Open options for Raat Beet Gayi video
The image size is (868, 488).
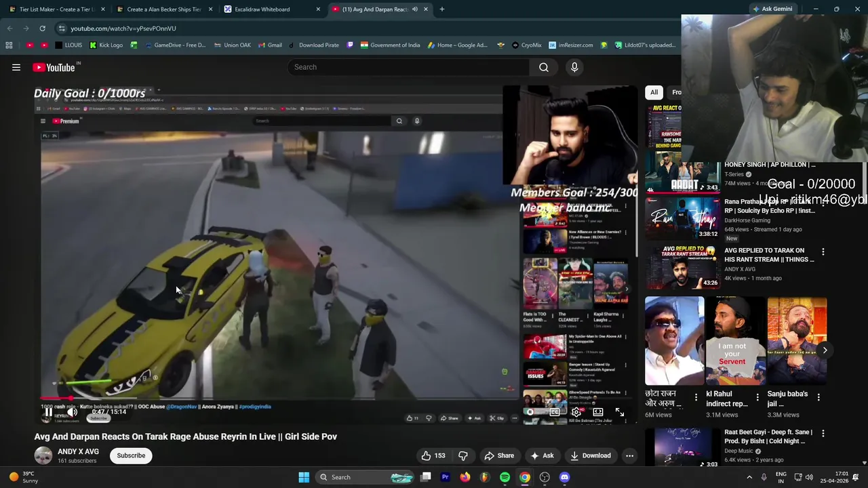coord(823,433)
